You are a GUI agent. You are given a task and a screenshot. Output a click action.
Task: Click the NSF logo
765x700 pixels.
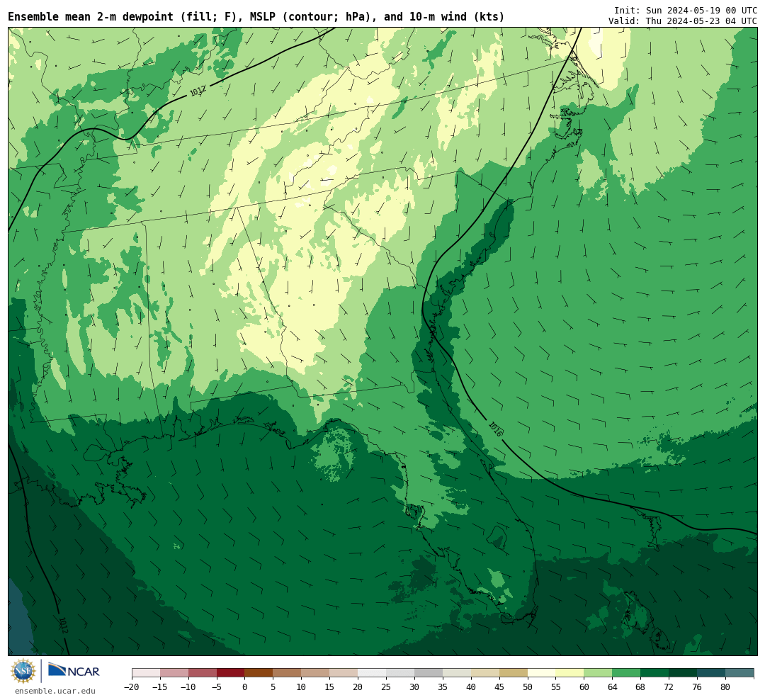(x=23, y=671)
